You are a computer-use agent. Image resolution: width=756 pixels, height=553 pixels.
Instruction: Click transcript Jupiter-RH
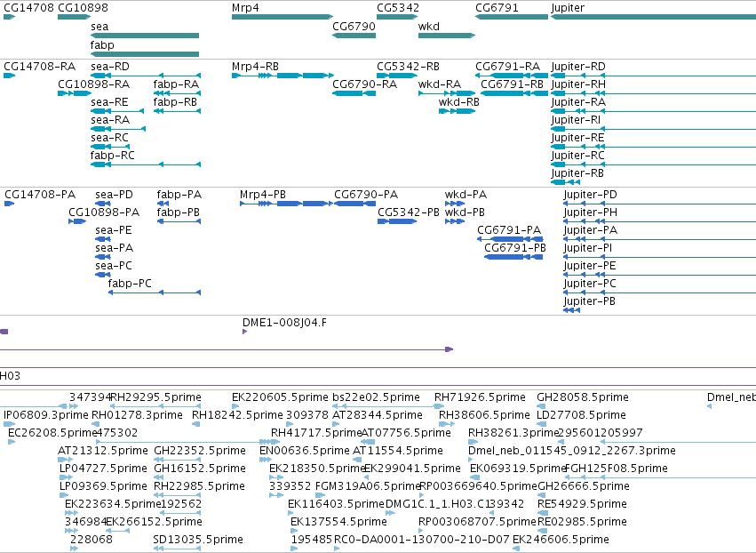pyautogui.click(x=653, y=93)
